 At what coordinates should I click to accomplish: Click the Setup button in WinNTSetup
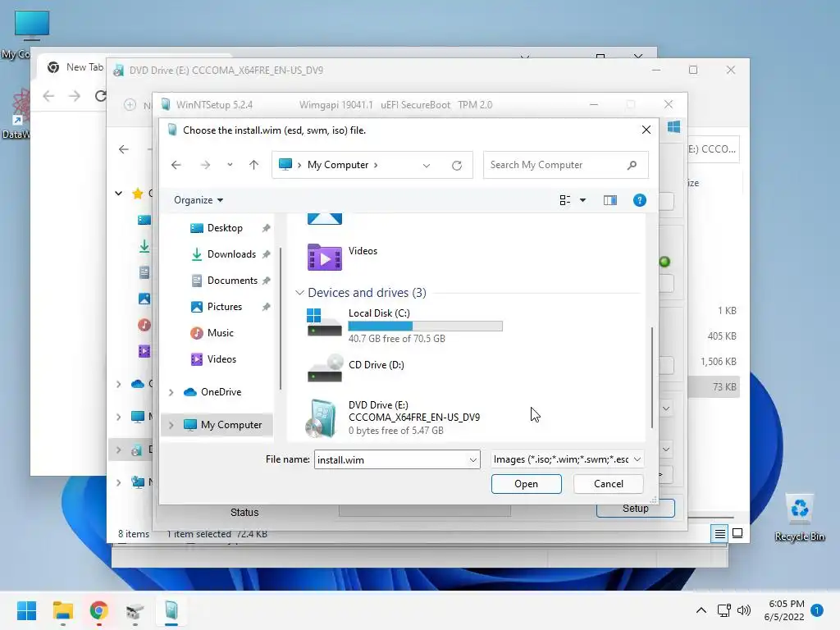click(636, 510)
